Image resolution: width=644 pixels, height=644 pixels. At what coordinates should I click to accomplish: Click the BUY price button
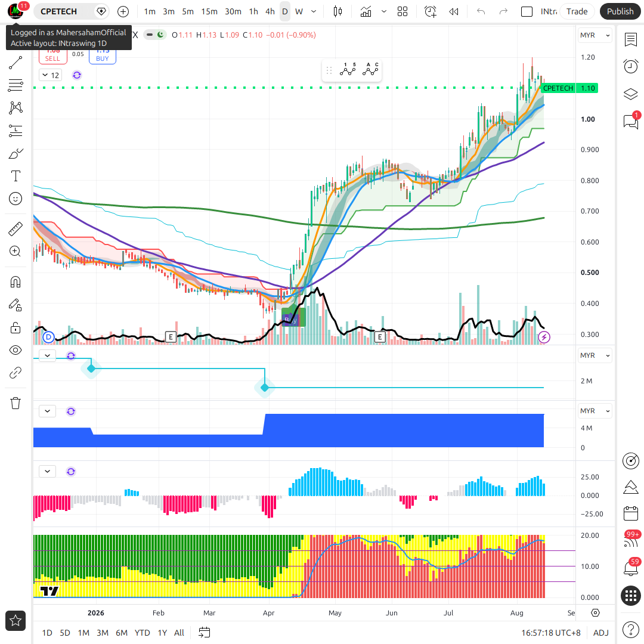tap(103, 56)
